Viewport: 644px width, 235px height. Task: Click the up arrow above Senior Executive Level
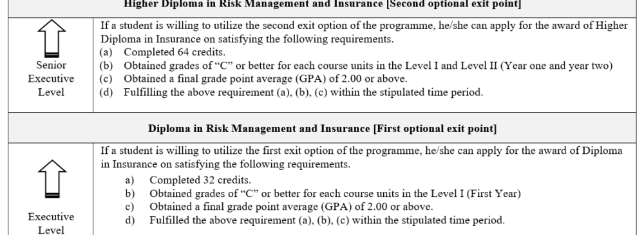click(x=52, y=38)
